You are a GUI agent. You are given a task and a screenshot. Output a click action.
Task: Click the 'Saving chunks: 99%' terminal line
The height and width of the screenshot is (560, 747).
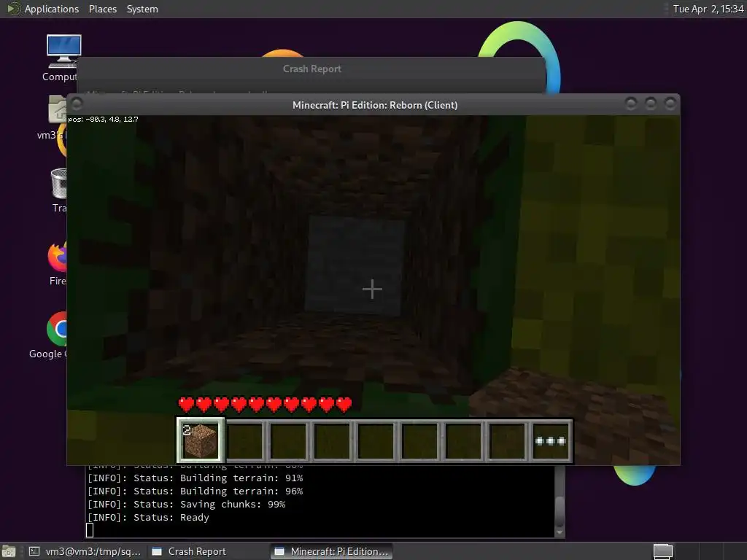pyautogui.click(x=186, y=505)
